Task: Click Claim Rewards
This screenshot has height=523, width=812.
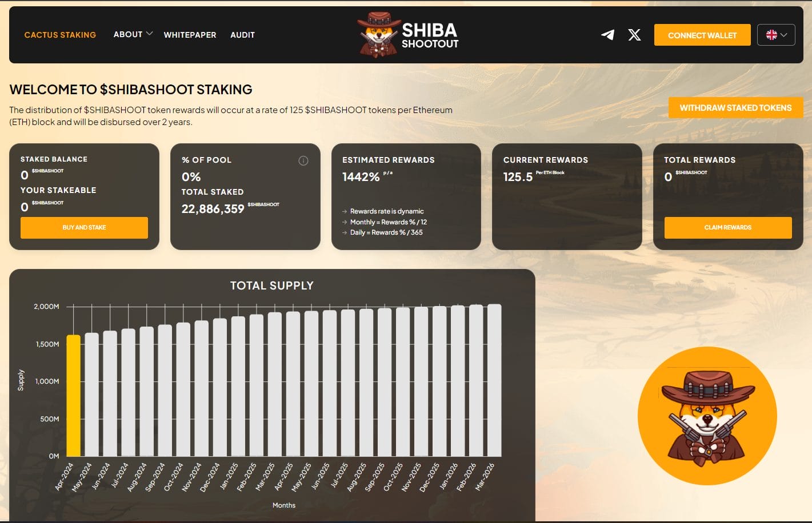Action: [727, 227]
